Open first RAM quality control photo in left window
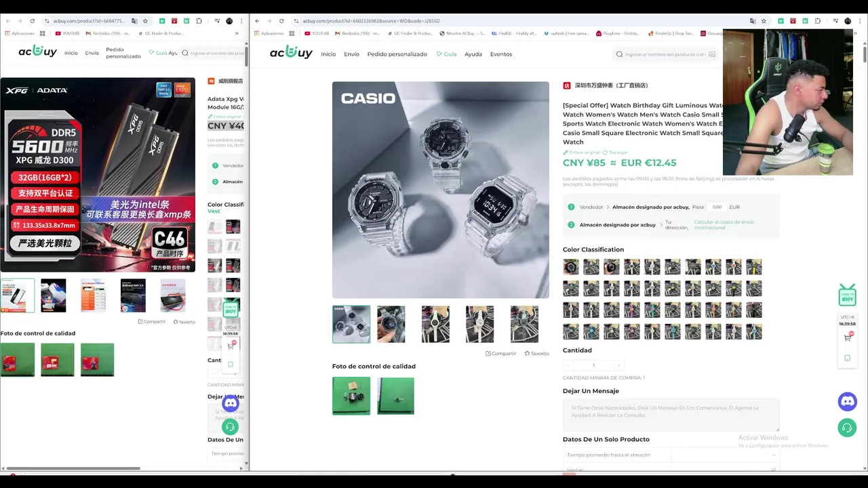Screen dimensions: 868x488 pyautogui.click(x=17, y=359)
